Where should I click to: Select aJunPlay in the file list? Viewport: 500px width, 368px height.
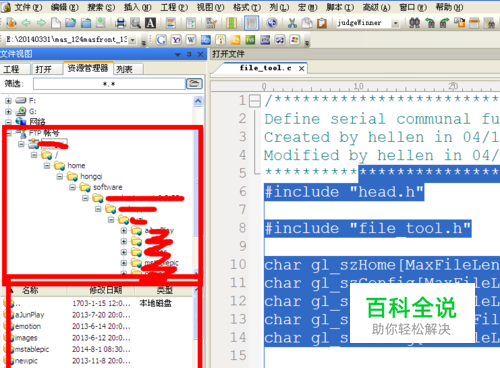click(29, 315)
